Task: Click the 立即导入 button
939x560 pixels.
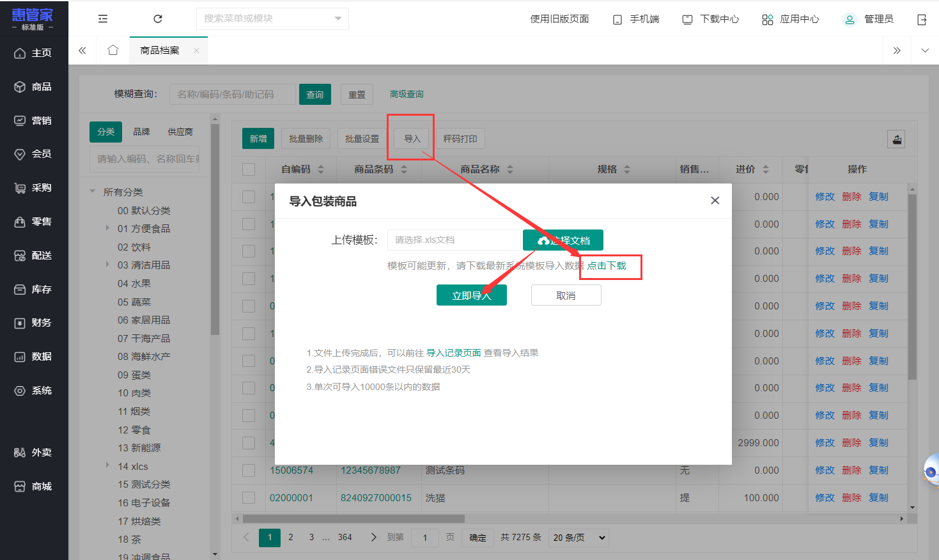Action: pyautogui.click(x=472, y=295)
